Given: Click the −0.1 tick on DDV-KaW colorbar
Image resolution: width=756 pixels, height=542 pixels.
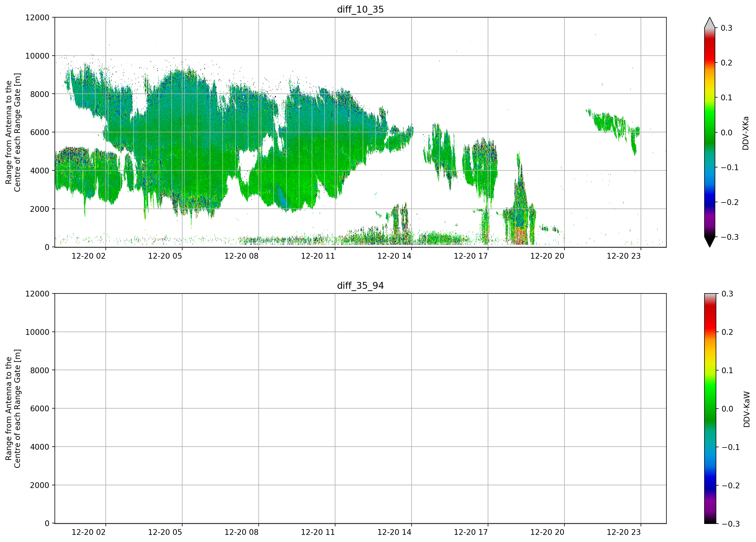Looking at the screenshot, I should (x=731, y=447).
